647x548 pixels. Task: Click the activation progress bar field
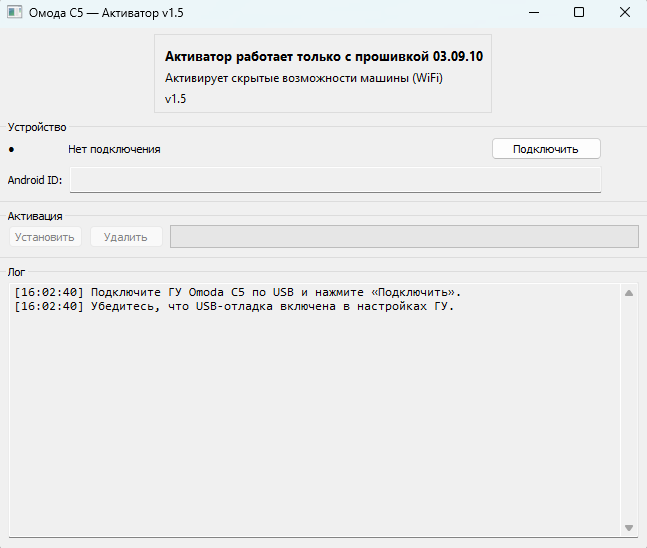[404, 237]
